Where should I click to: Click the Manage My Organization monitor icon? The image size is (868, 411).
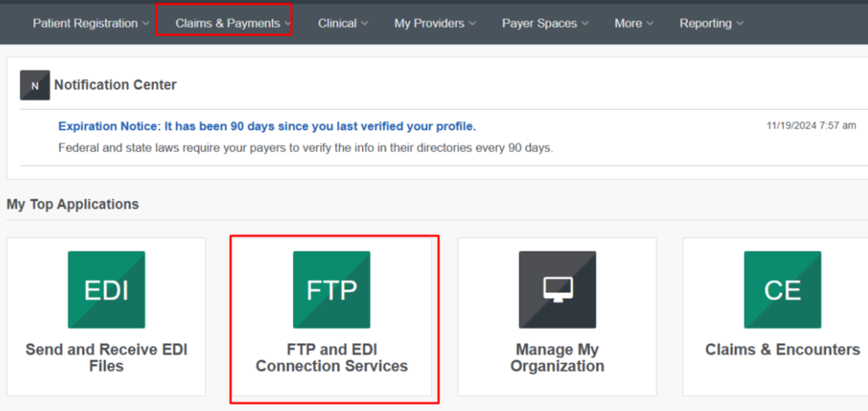558,290
